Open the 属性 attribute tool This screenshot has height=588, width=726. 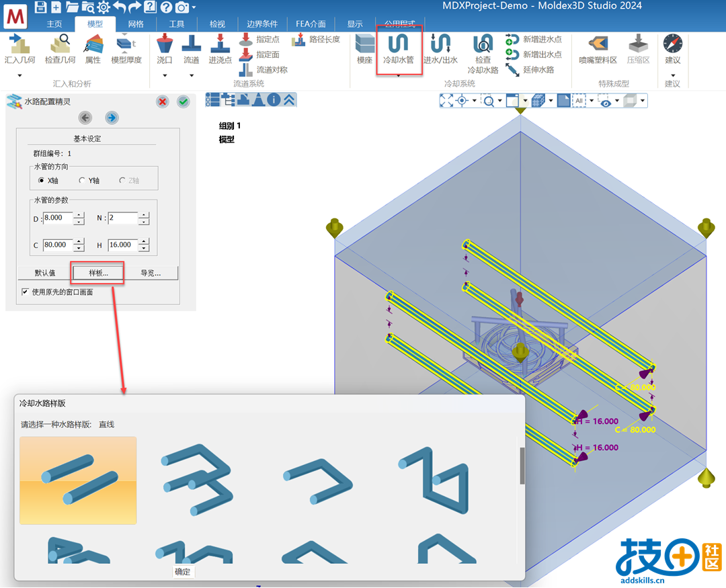[93, 49]
